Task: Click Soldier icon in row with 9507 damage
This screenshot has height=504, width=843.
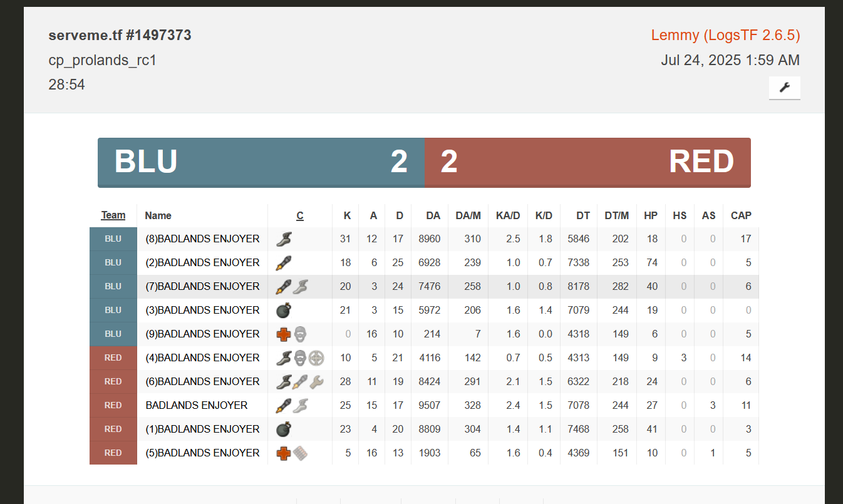Action: 284,405
